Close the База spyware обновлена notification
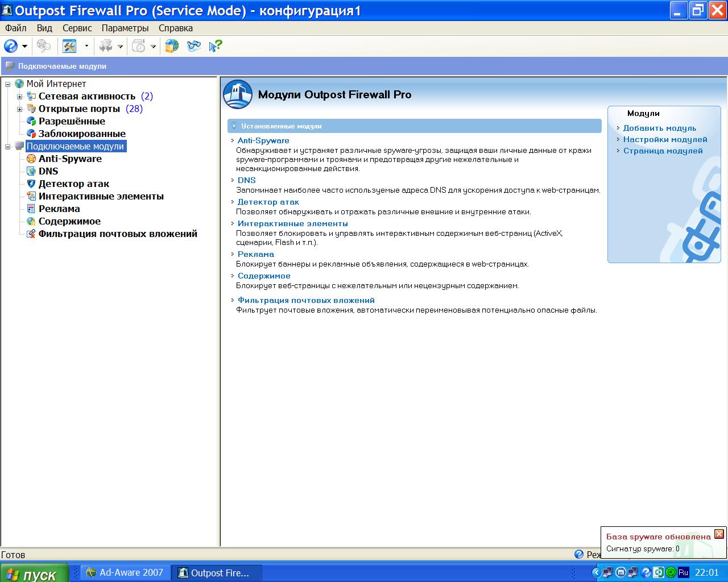 719,534
